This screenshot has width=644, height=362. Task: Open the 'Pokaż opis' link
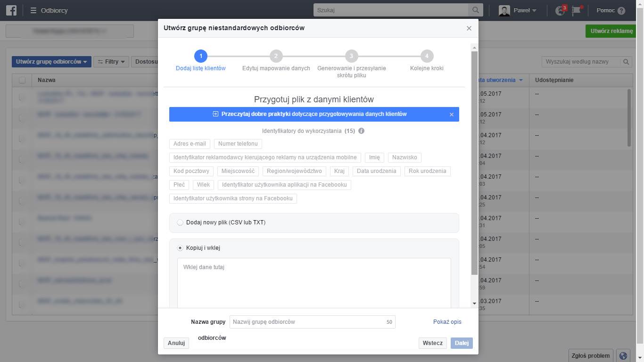[x=447, y=322]
